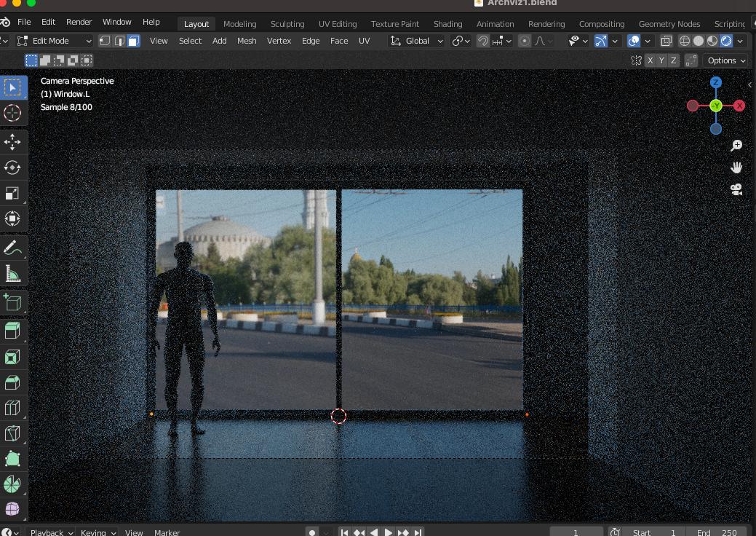
Task: Select the Scale tool
Action: [12, 192]
